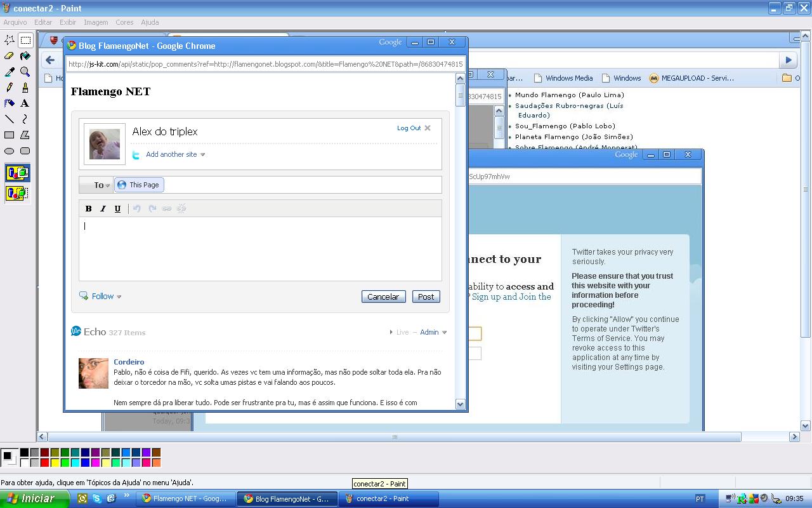Pick the yellow color swatch in palette

(55, 463)
